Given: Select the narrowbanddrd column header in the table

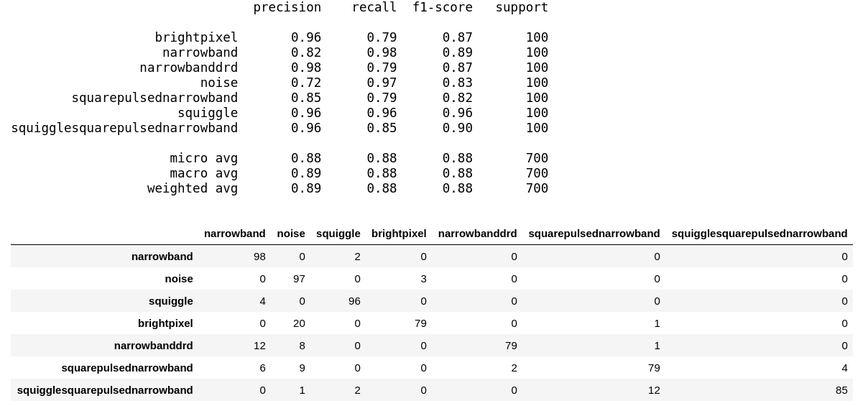Looking at the screenshot, I should point(477,234).
